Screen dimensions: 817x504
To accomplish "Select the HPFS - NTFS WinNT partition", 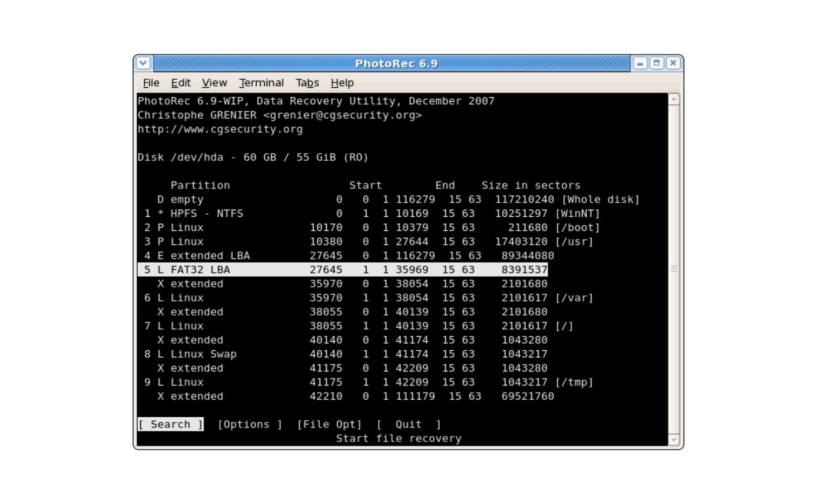I will [x=372, y=214].
